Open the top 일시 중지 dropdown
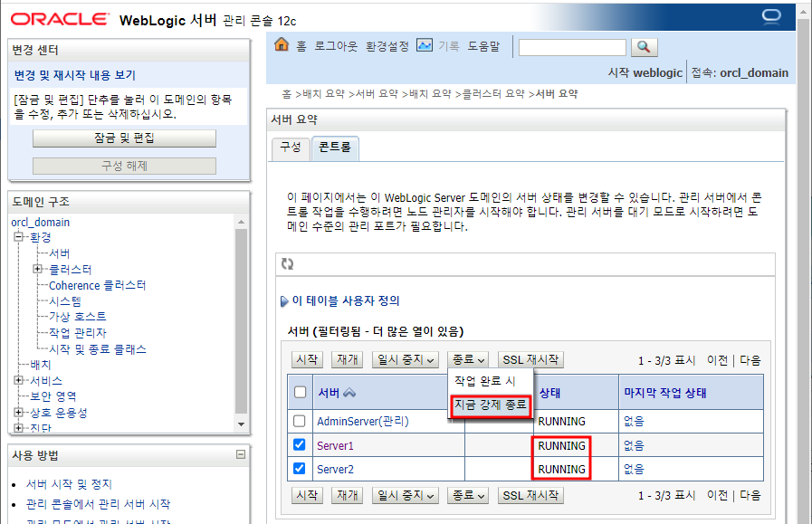Image resolution: width=812 pixels, height=524 pixels. pyautogui.click(x=406, y=359)
